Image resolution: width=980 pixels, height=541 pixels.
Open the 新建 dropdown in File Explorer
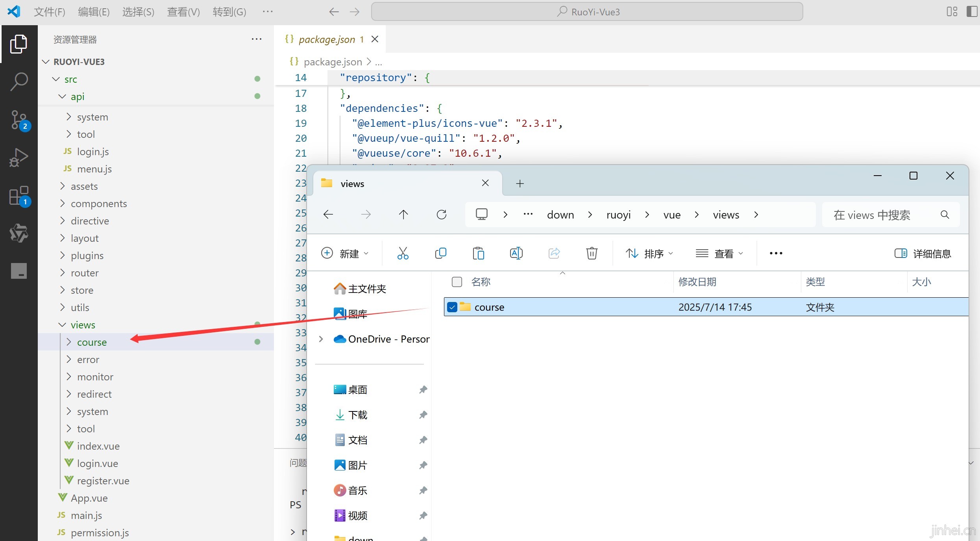345,254
